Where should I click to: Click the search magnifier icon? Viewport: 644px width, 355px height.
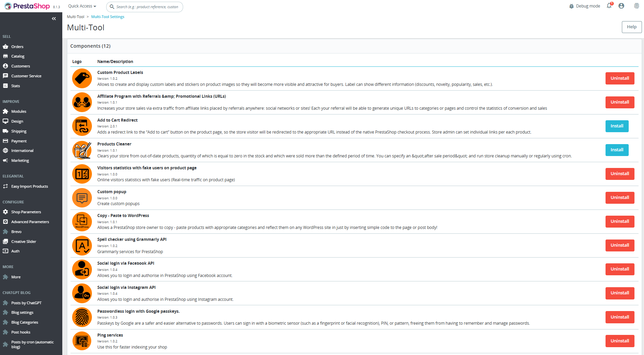(112, 7)
